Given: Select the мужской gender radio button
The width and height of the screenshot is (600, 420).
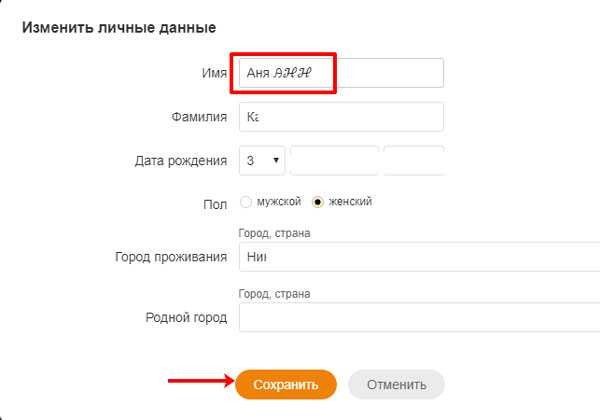Looking at the screenshot, I should [246, 202].
